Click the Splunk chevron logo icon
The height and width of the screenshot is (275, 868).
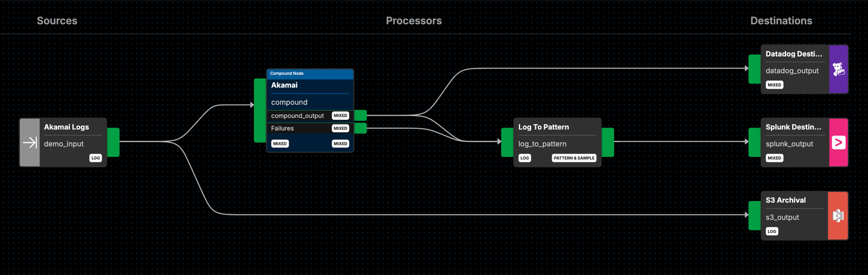pos(838,143)
